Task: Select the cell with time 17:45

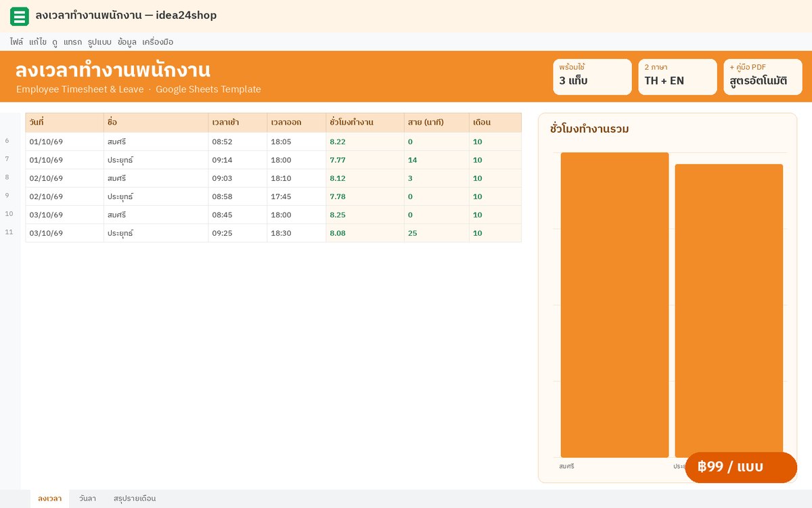Action: click(x=296, y=196)
